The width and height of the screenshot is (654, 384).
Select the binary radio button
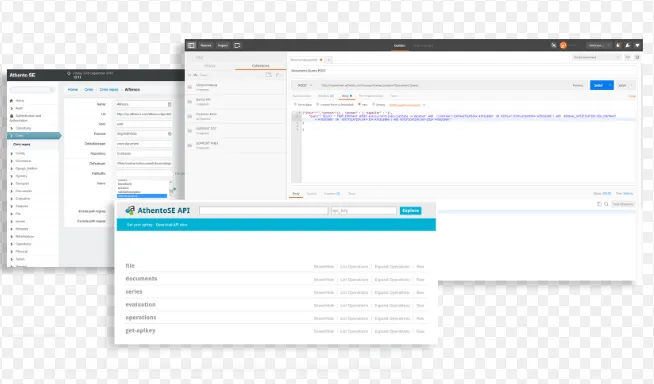[x=374, y=105]
